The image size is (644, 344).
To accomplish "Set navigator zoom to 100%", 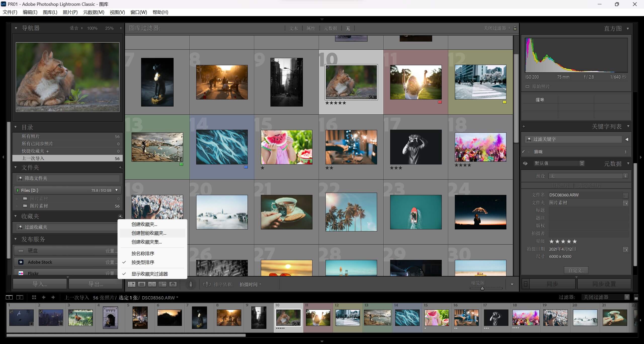I will [92, 28].
